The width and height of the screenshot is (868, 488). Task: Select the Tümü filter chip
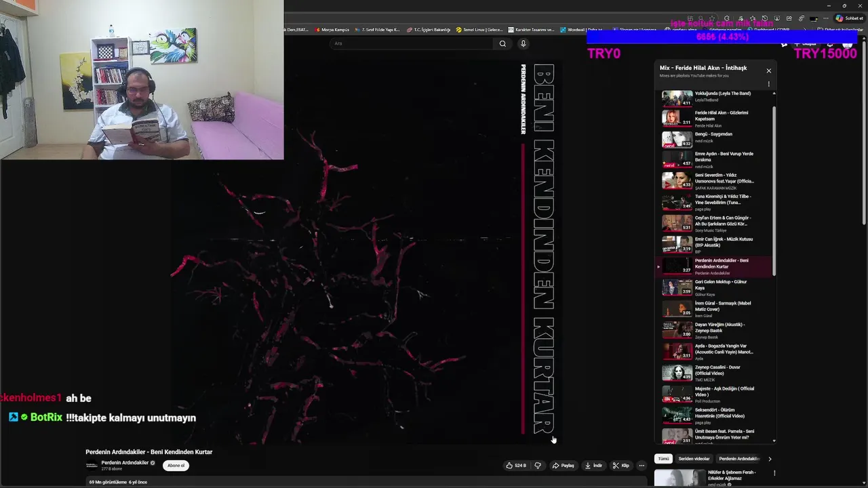663,459
